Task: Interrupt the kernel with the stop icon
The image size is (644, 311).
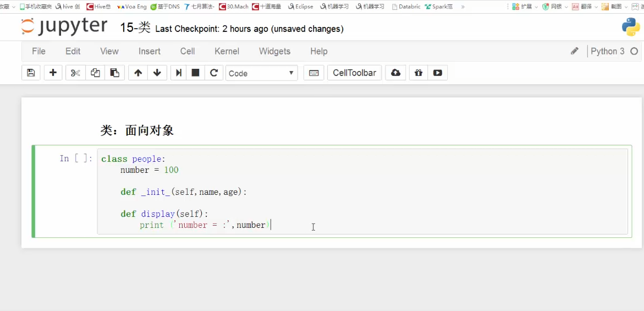Action: [x=195, y=73]
